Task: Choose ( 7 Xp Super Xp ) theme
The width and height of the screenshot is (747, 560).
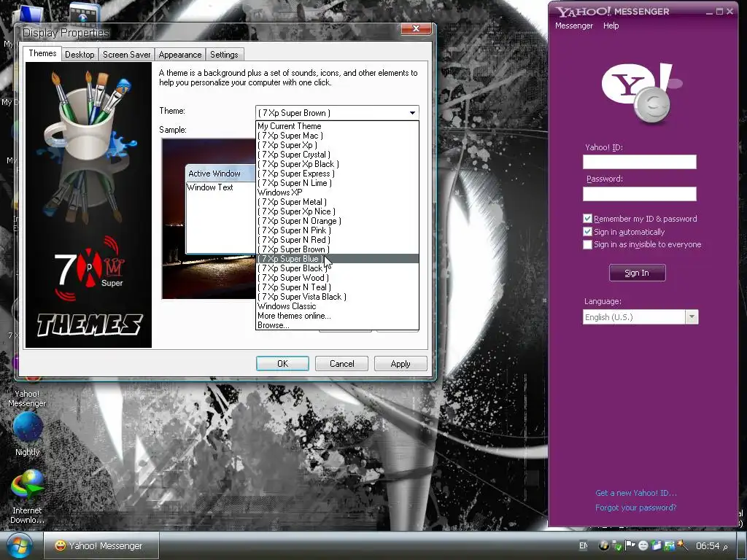Action: coord(337,145)
